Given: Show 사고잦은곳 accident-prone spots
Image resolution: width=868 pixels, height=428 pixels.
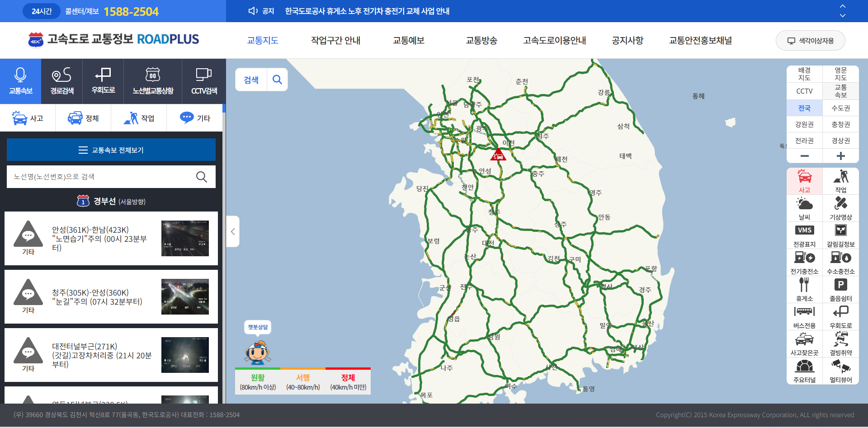Looking at the screenshot, I should coord(804,344).
